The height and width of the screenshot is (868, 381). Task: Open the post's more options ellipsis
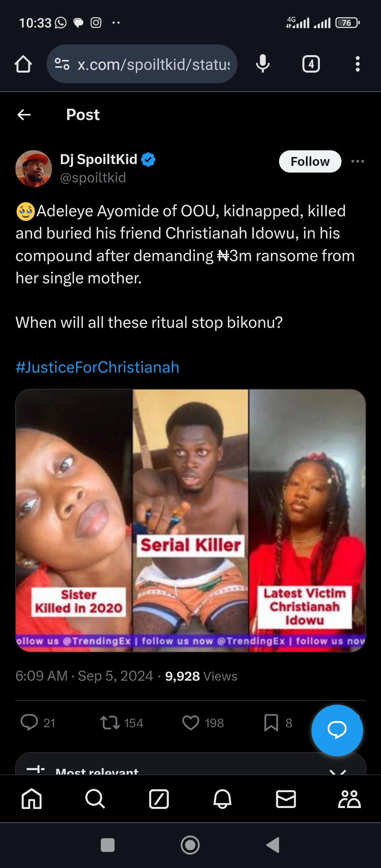coord(357,161)
